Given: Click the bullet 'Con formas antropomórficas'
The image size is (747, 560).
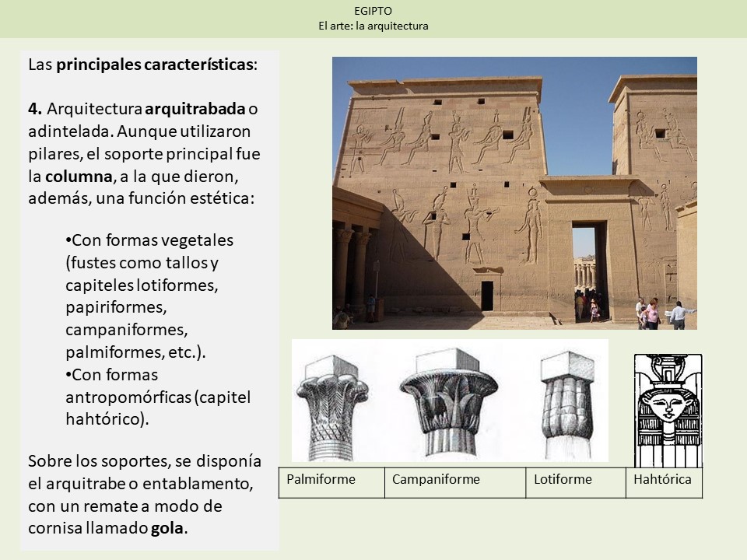Looking at the screenshot, I should pyautogui.click(x=158, y=397).
